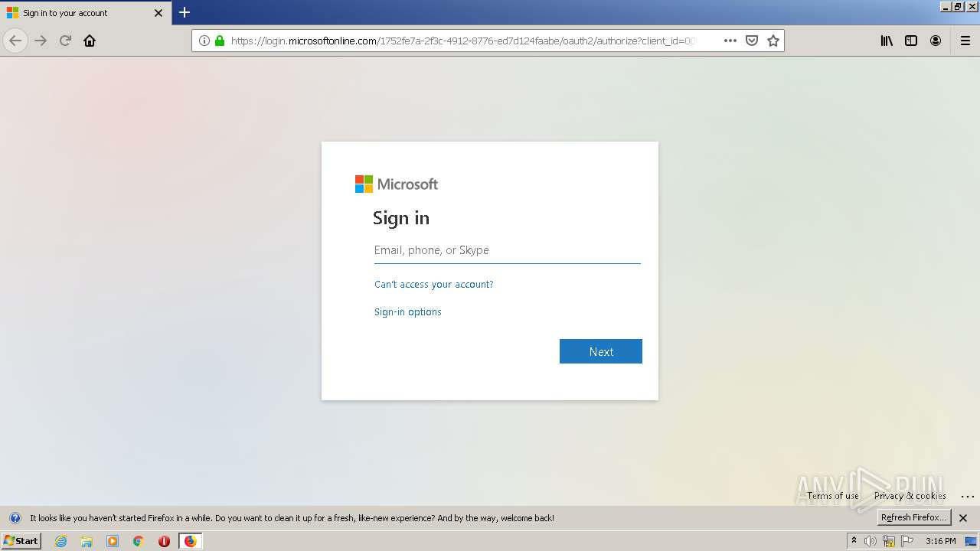980x551 pixels.
Task: Expand the footer more options ellipsis
Action: click(967, 497)
